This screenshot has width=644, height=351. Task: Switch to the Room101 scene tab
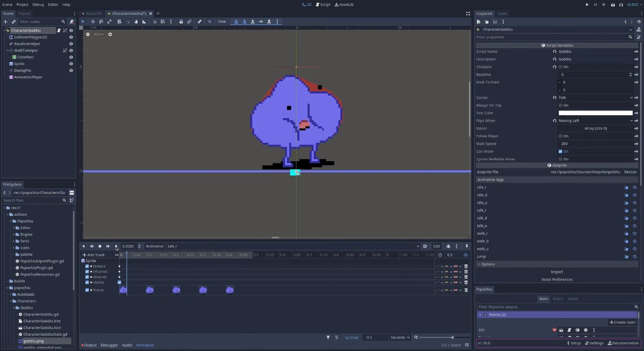coord(94,14)
